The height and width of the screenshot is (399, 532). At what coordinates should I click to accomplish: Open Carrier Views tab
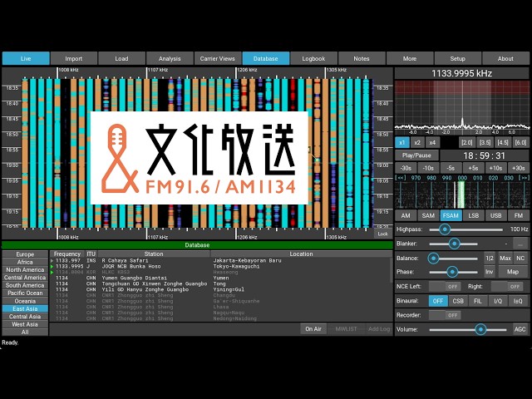[x=218, y=58]
